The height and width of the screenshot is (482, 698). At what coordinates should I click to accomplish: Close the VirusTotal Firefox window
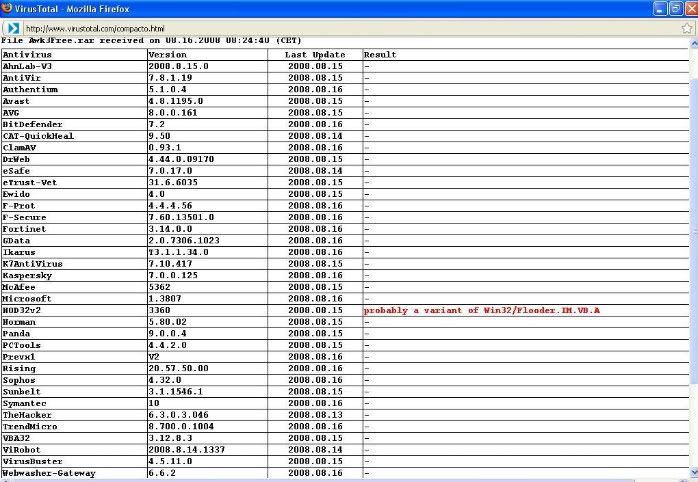coord(692,8)
